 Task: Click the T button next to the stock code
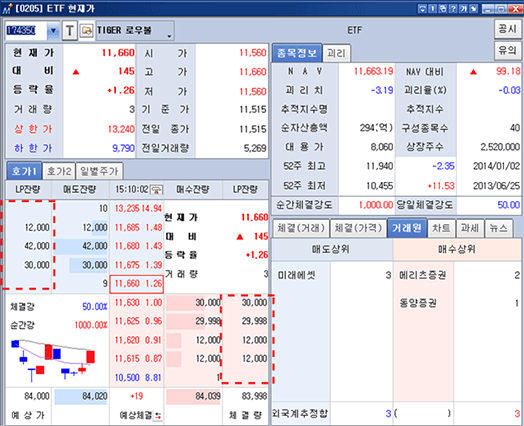pyautogui.click(x=70, y=31)
